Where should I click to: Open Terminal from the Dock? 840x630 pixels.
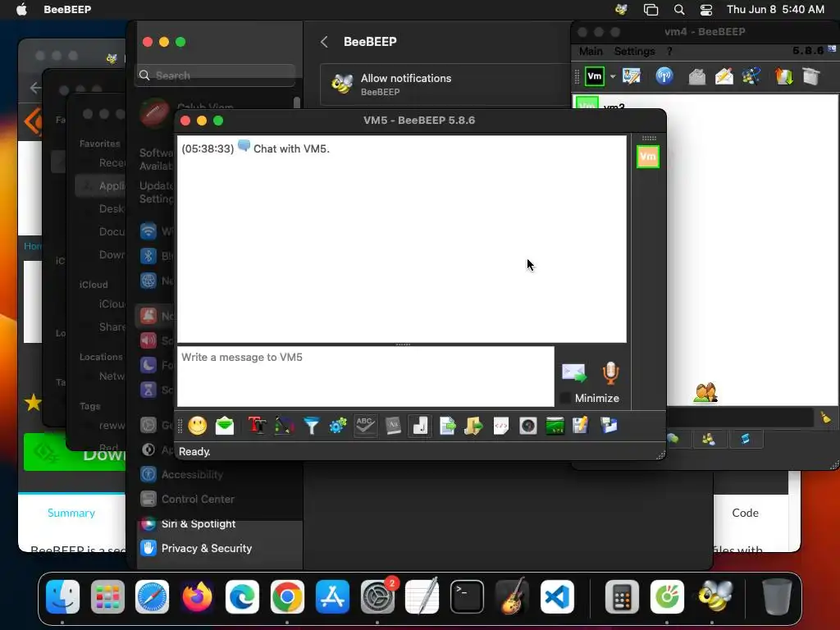(467, 596)
